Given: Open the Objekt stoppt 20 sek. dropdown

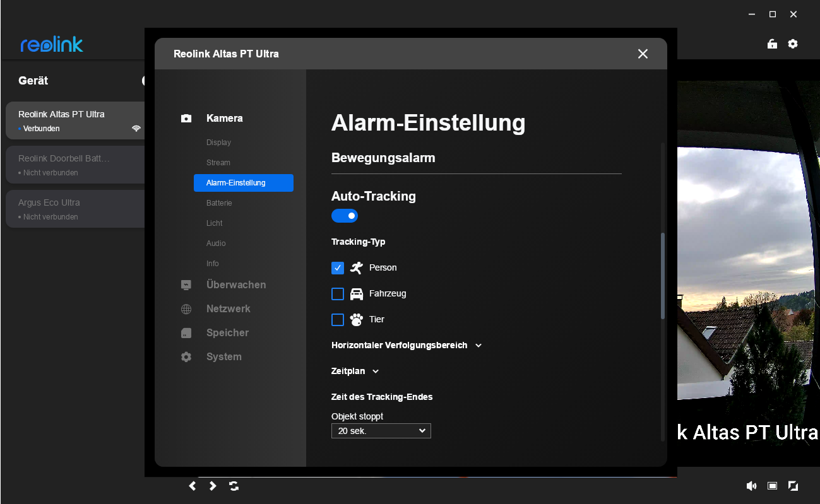Looking at the screenshot, I should click(x=381, y=431).
